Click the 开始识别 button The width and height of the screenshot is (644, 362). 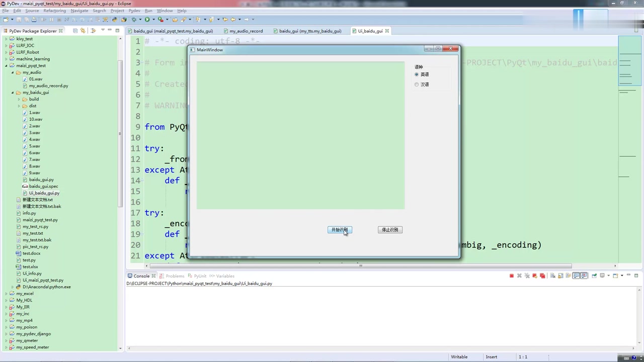pos(340,230)
